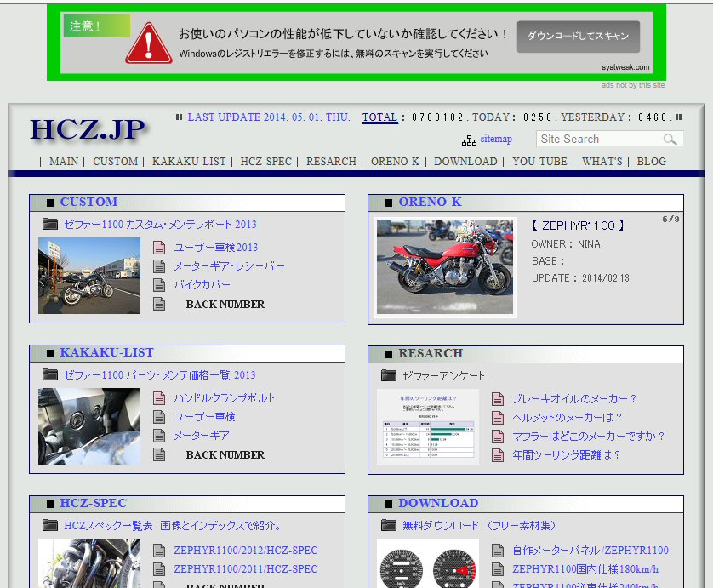Click the document icon beside ZEPHYR1100国内仕様180km/h
This screenshot has height=588, width=713.
(x=498, y=569)
